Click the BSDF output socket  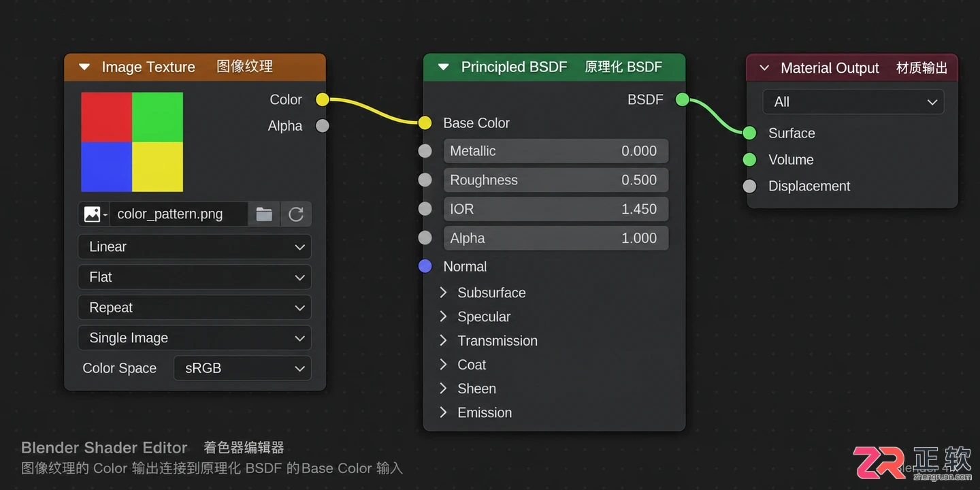click(682, 100)
